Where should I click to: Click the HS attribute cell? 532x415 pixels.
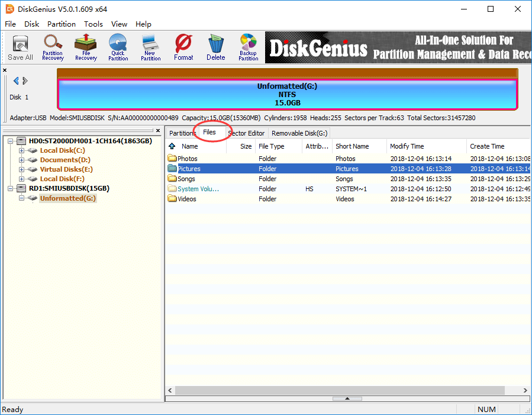tap(309, 189)
